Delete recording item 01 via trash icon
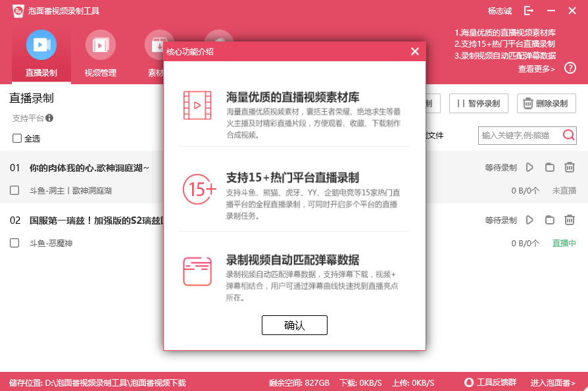This screenshot has width=588, height=391. tap(569, 167)
